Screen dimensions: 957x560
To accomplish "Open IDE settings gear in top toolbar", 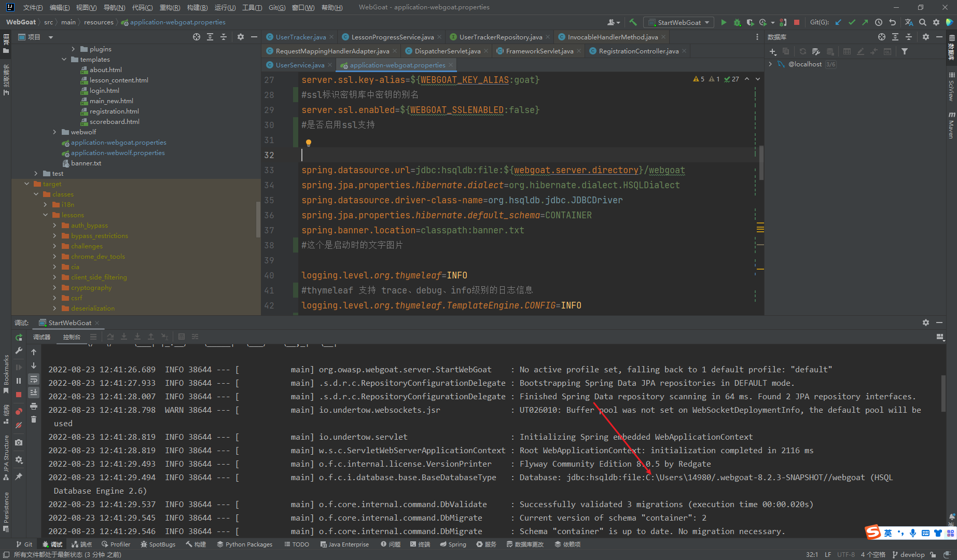I will tap(936, 22).
